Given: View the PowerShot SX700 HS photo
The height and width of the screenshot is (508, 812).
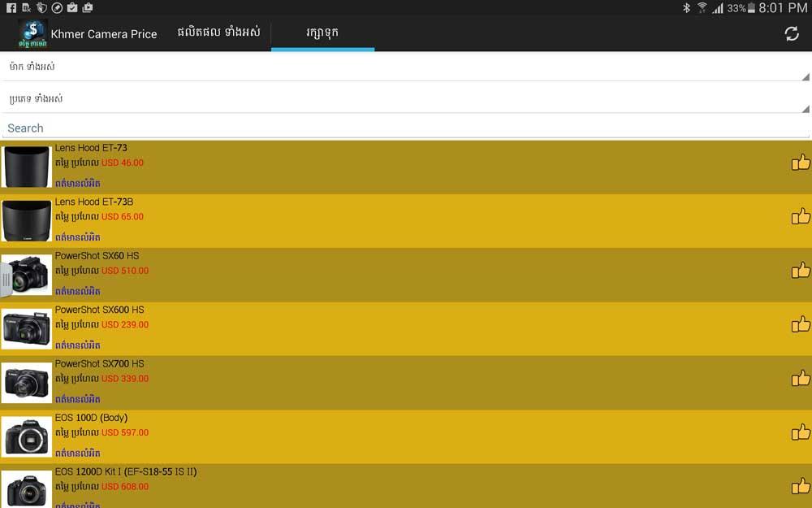Looking at the screenshot, I should [x=27, y=383].
